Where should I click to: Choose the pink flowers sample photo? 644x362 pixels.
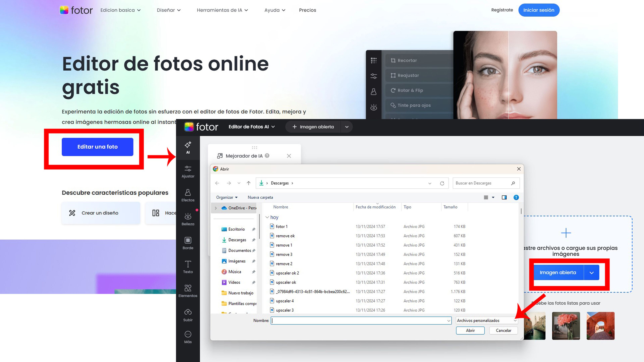point(566,326)
